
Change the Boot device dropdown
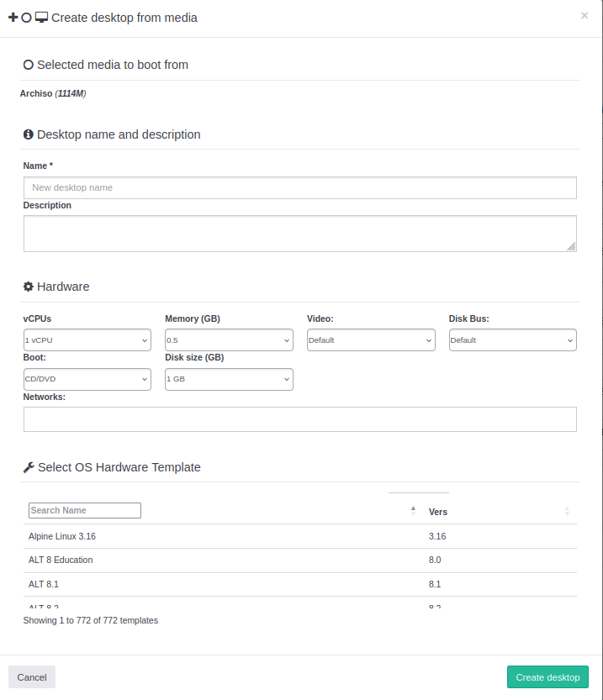pos(87,379)
